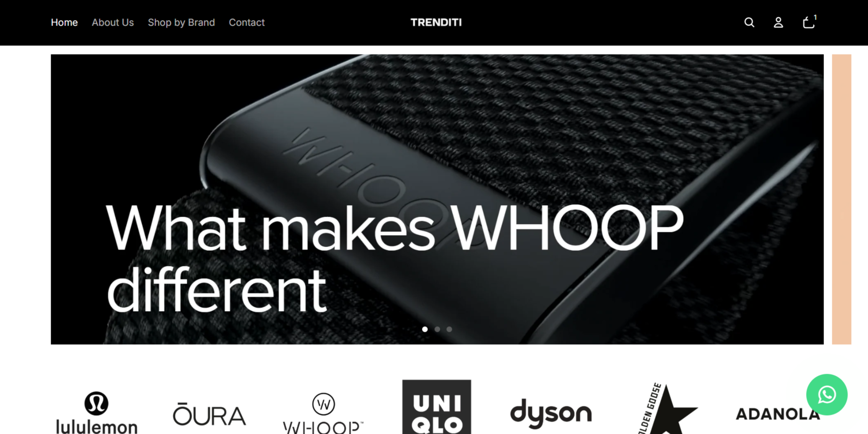Open the Shop by Brand menu
The image size is (868, 434).
tap(181, 22)
